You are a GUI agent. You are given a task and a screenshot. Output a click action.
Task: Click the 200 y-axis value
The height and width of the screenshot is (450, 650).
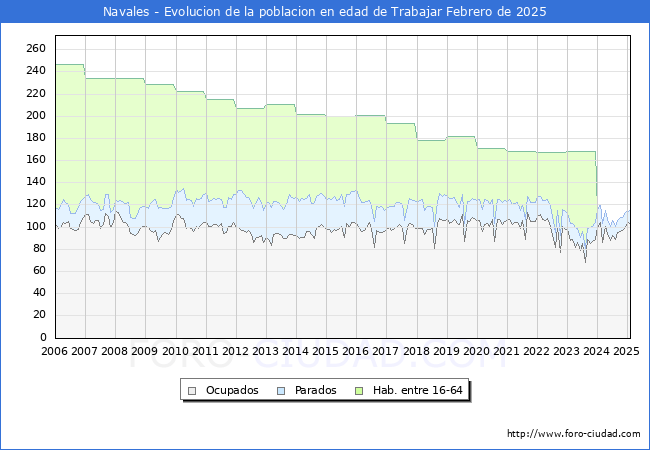36,115
